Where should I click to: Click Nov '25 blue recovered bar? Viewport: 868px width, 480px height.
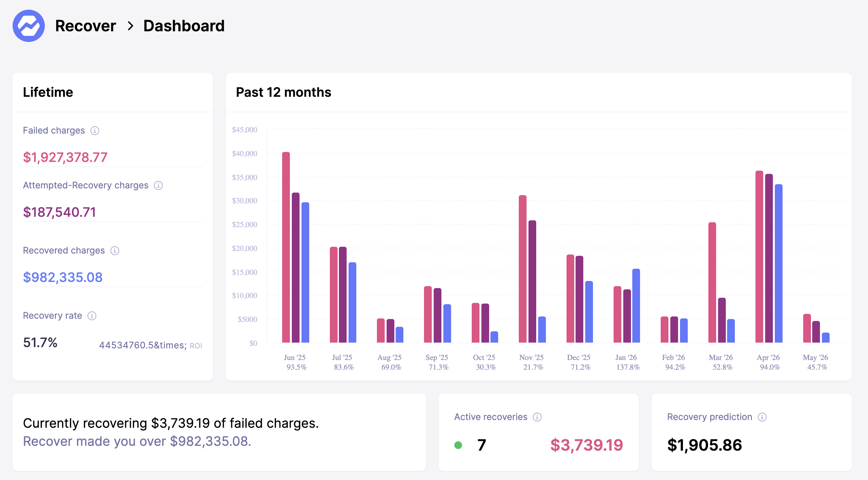coord(542,330)
